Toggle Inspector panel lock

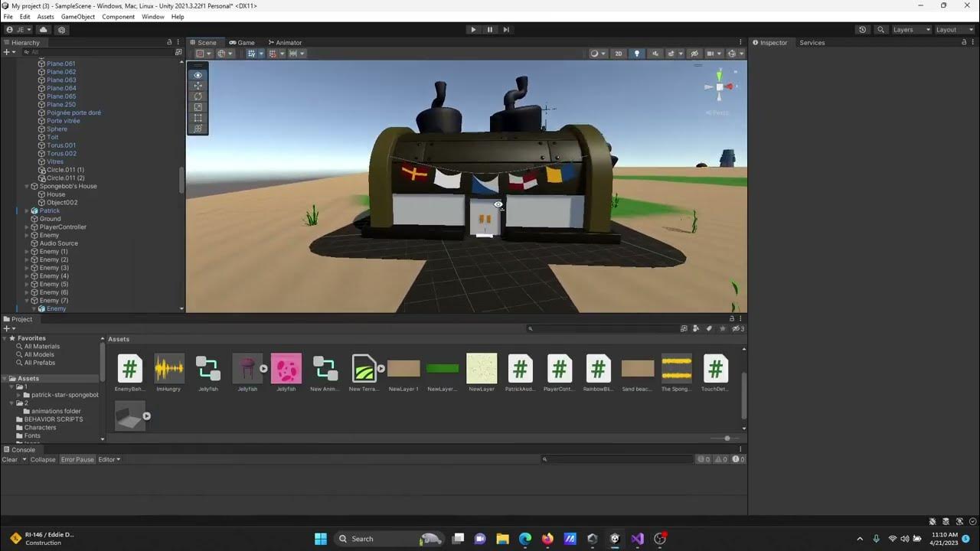tap(964, 42)
